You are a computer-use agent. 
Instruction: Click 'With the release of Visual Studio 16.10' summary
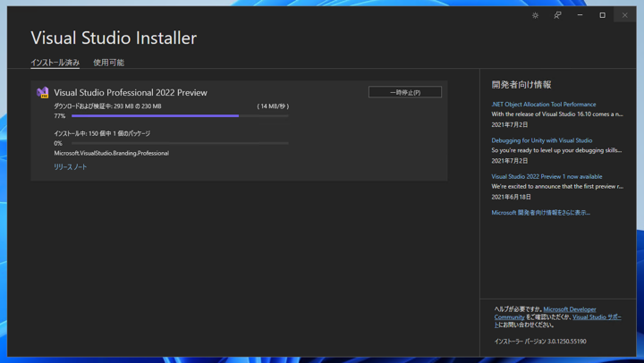557,114
